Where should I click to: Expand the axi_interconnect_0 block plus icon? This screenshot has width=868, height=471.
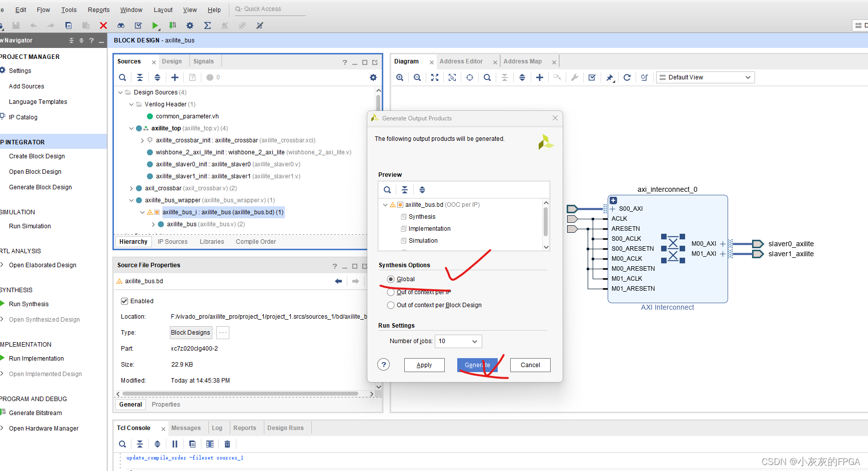[613, 200]
